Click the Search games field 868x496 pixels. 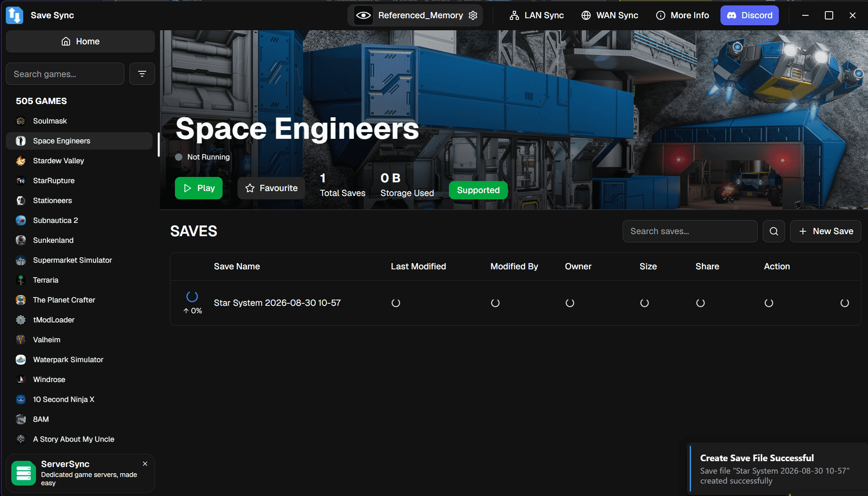pyautogui.click(x=65, y=74)
